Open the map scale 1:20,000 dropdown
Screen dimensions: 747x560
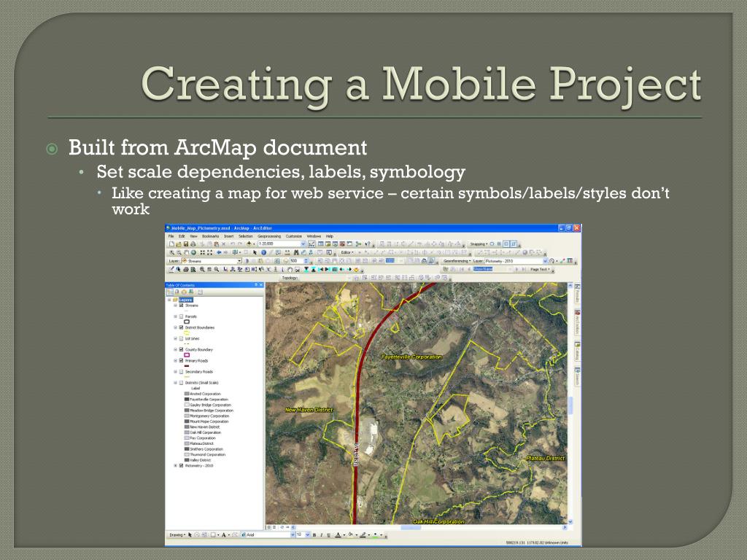[x=303, y=244]
